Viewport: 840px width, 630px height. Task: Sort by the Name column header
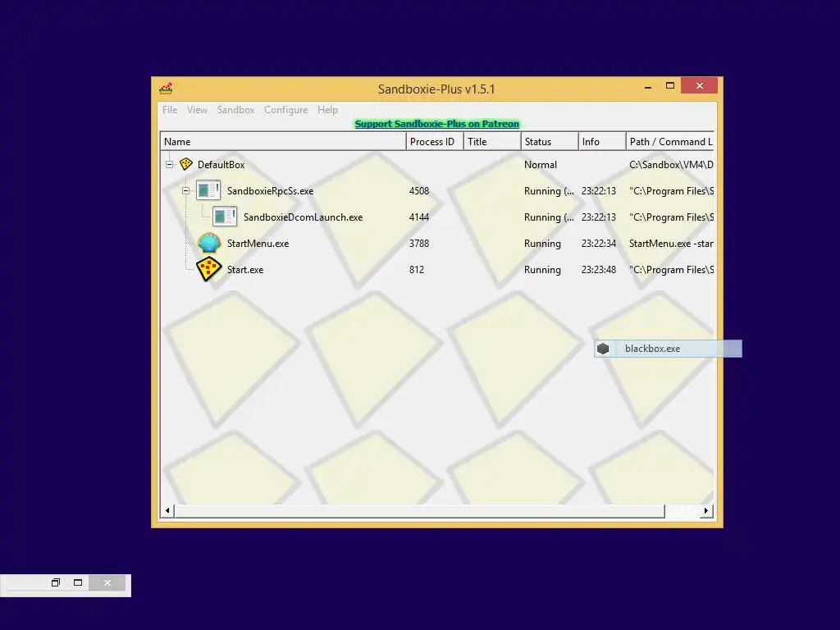pos(283,141)
